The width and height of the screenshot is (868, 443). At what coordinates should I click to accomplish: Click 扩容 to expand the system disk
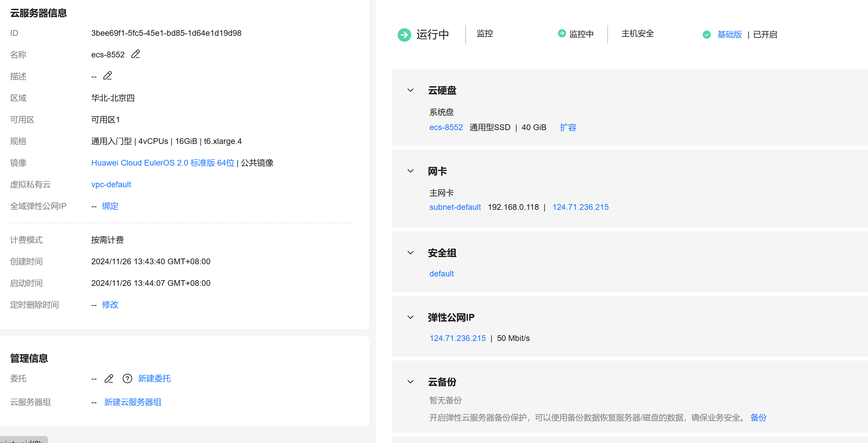[568, 127]
